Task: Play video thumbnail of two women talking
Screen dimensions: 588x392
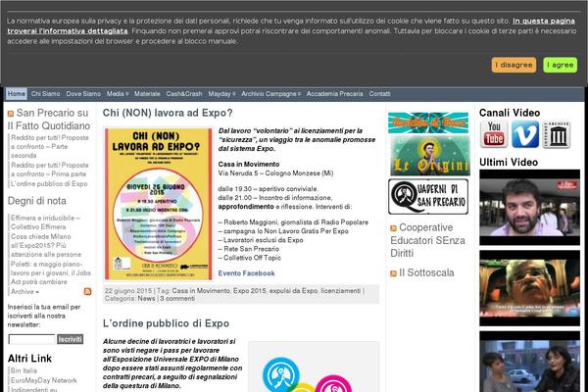Action: tap(529, 362)
